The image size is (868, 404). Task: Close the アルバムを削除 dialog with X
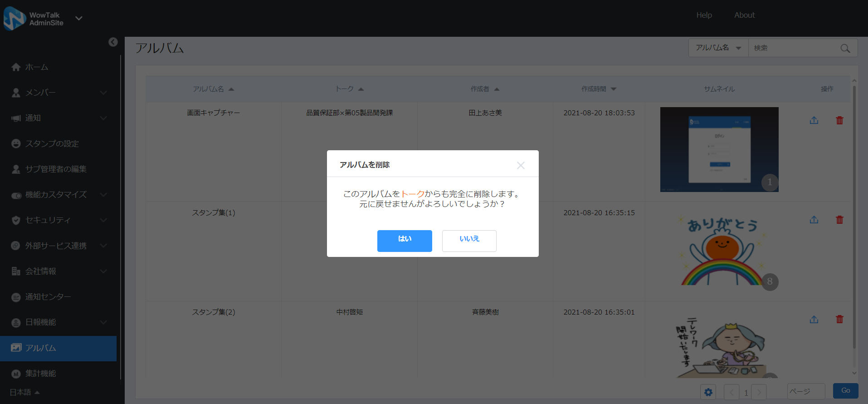[521, 165]
